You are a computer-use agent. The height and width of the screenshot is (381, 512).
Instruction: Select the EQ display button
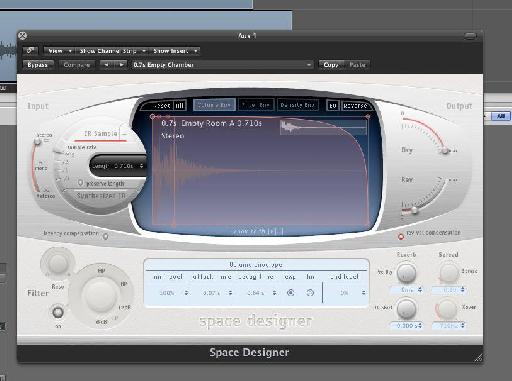tap(333, 106)
